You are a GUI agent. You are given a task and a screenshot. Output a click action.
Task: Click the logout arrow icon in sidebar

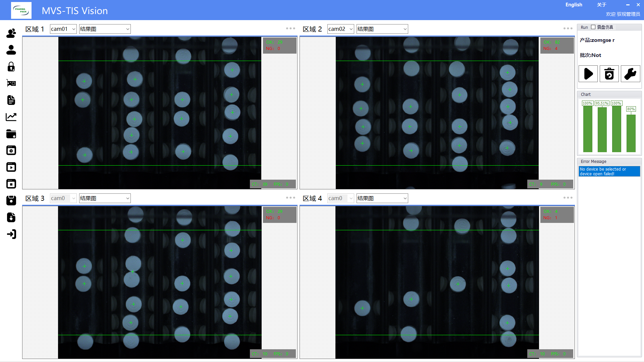tap(11, 234)
